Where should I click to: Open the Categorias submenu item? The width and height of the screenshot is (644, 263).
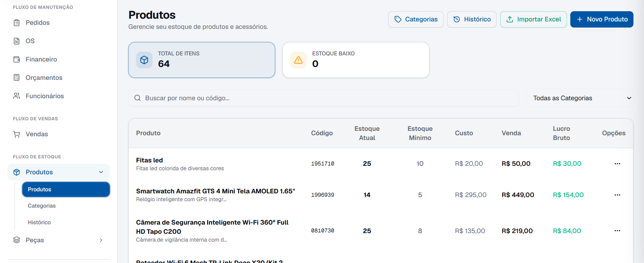[42, 206]
